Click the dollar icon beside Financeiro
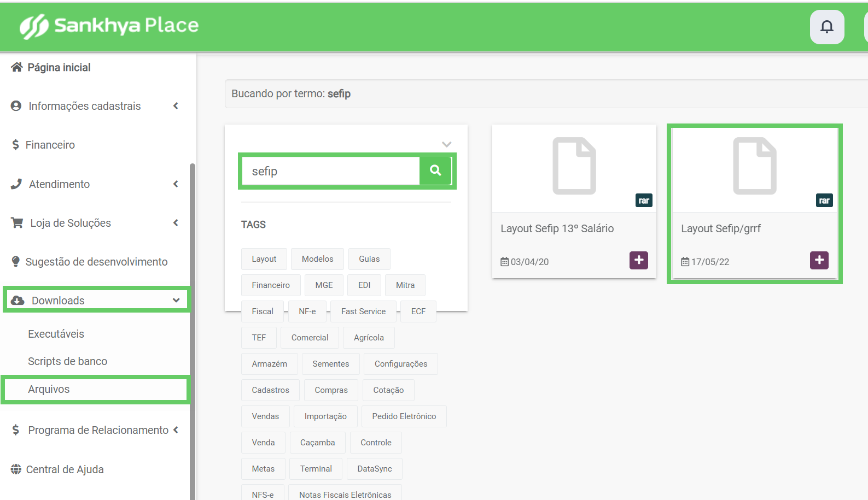Viewport: 868px width, 500px height. tap(16, 145)
